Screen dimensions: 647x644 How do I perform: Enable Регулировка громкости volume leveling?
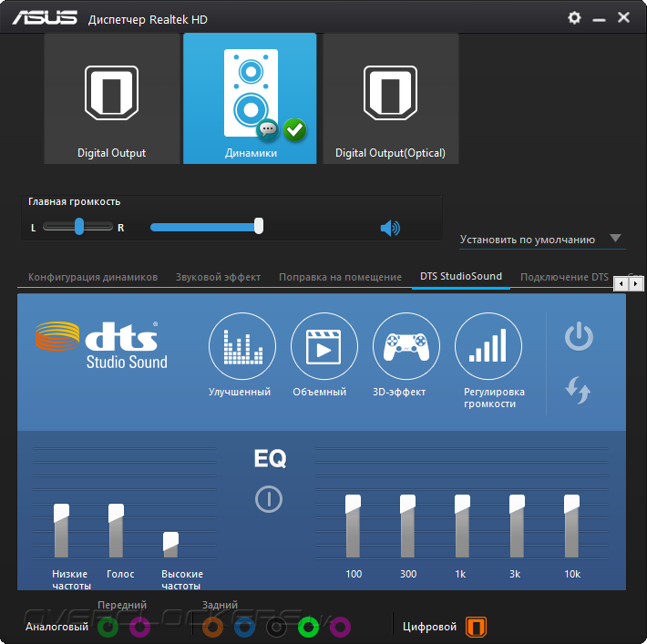pyautogui.click(x=488, y=346)
